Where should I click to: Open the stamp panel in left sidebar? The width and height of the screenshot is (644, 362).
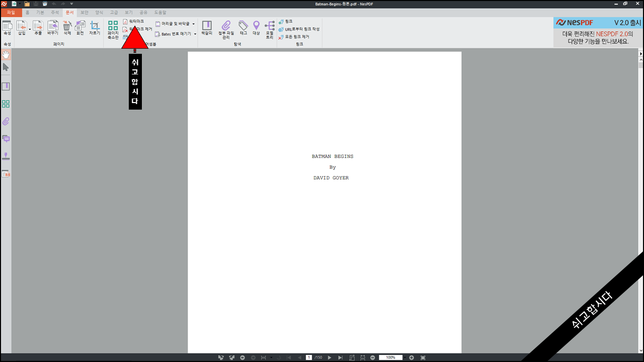click(6, 156)
